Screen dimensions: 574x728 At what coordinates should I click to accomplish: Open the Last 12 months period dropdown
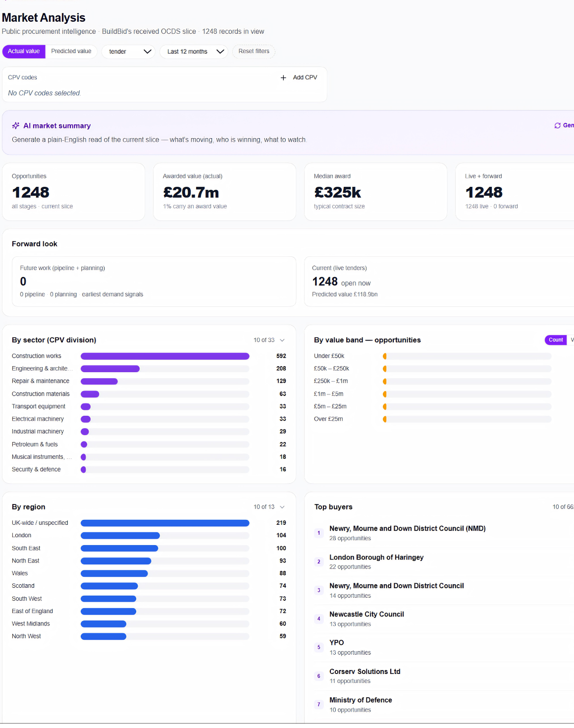point(194,52)
